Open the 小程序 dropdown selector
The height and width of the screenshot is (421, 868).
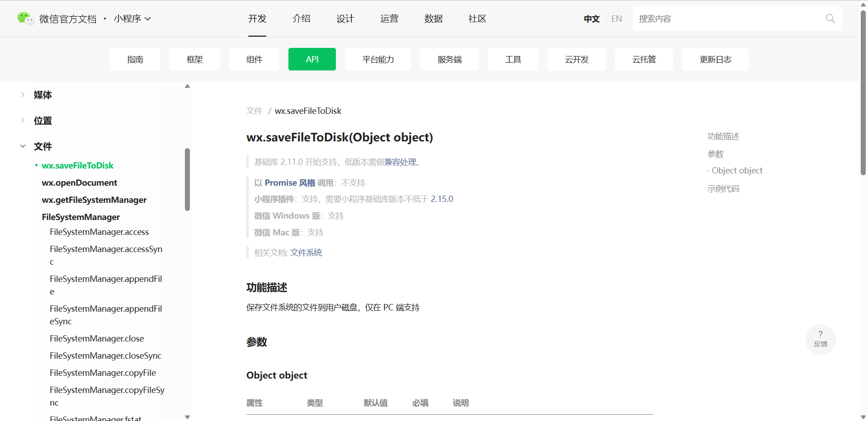[132, 19]
